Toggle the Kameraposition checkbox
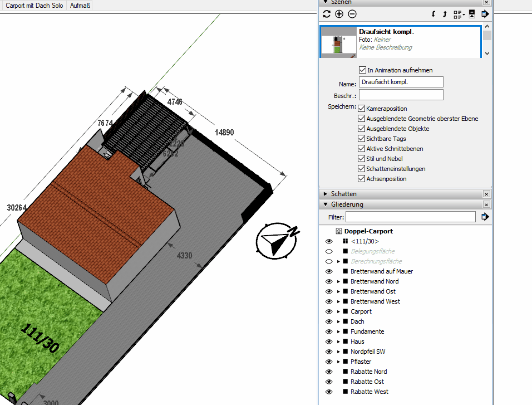The image size is (532, 405). 362,109
